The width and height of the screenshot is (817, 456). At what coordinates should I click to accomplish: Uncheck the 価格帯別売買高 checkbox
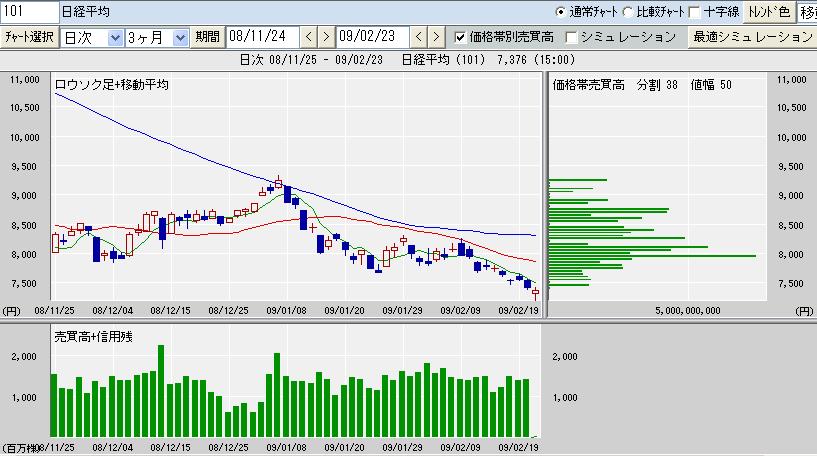point(460,37)
